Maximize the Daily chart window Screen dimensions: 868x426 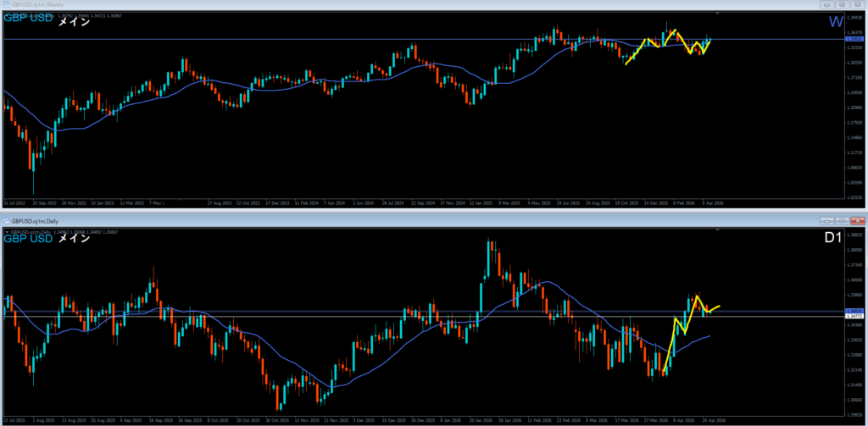(x=841, y=220)
